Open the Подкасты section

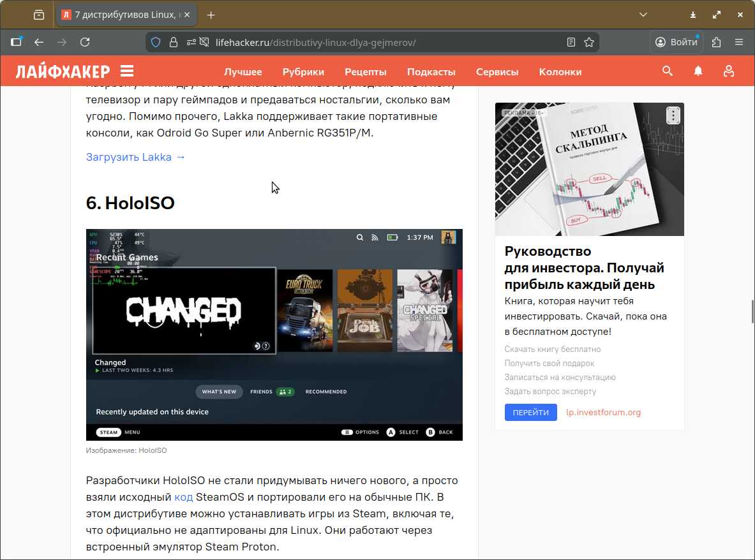point(431,71)
